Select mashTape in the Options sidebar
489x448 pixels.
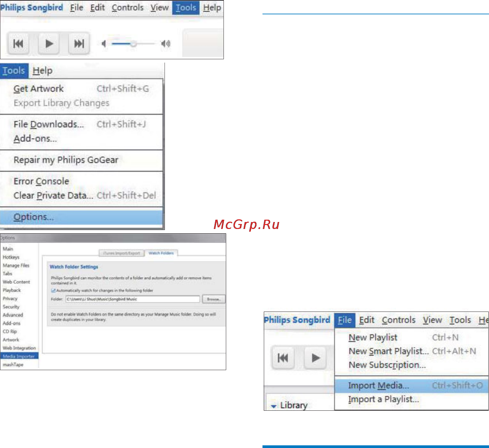click(13, 365)
